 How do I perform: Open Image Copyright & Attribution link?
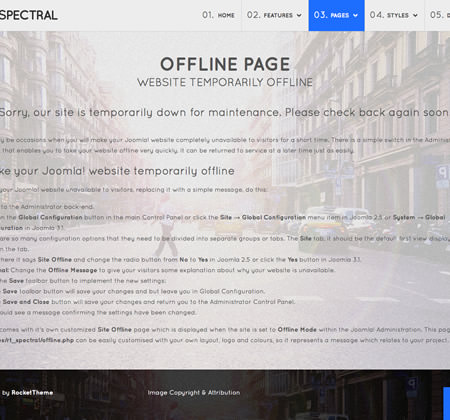[x=194, y=393]
